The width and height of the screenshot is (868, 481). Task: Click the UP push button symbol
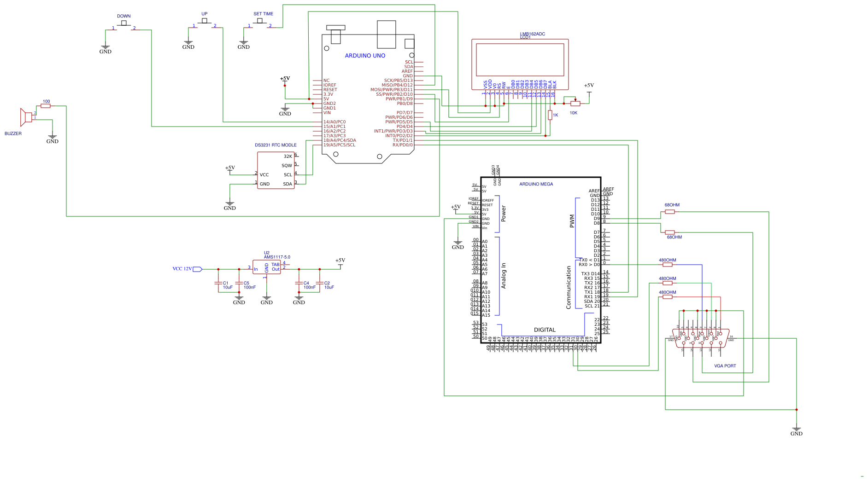click(x=205, y=23)
